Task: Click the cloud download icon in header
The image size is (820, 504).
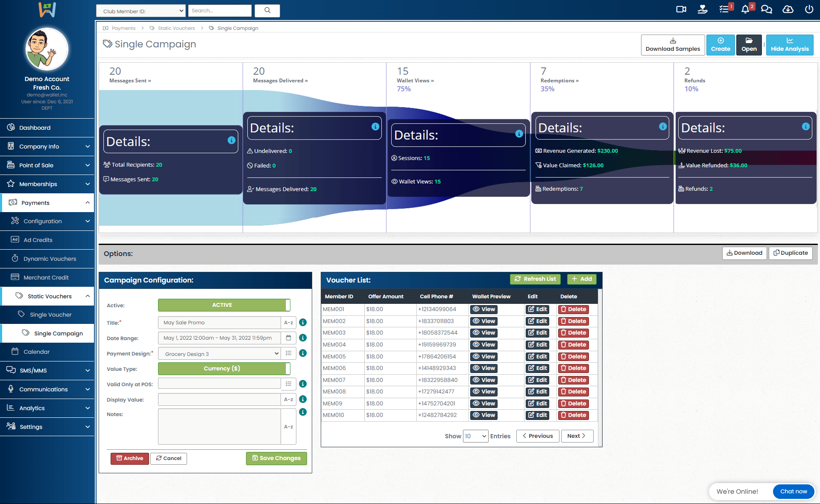Action: pos(788,9)
